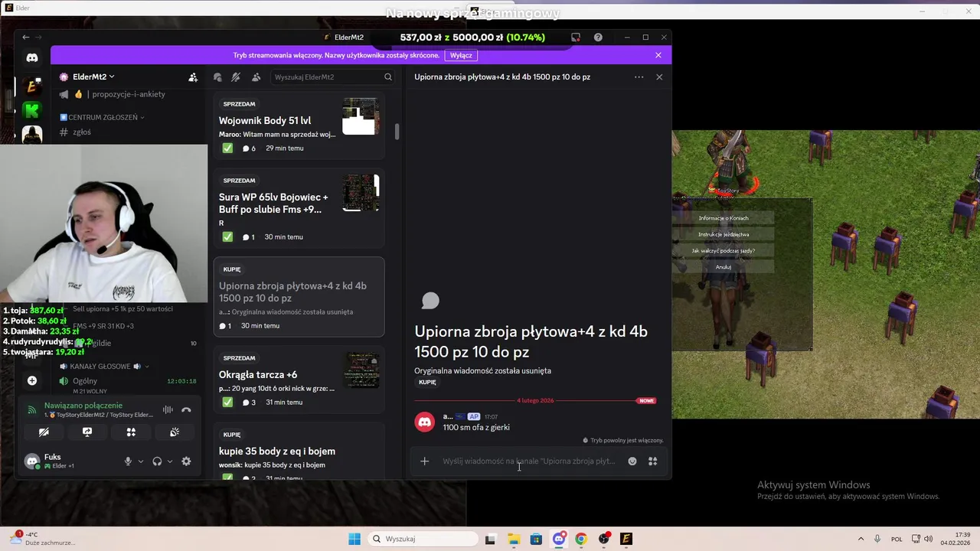Click search magnifier in Wyszukaj ElderMt2 box
The width and height of the screenshot is (980, 551).
(x=388, y=77)
